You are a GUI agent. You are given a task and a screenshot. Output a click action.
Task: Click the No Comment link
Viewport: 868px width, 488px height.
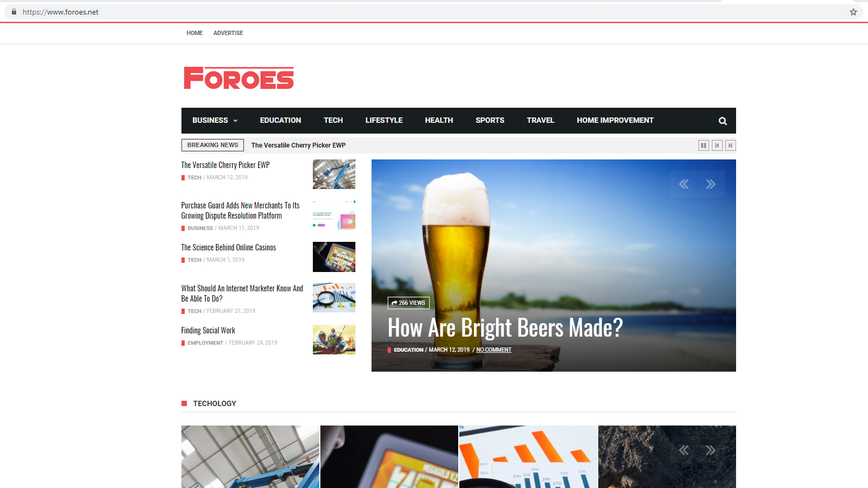pos(494,350)
